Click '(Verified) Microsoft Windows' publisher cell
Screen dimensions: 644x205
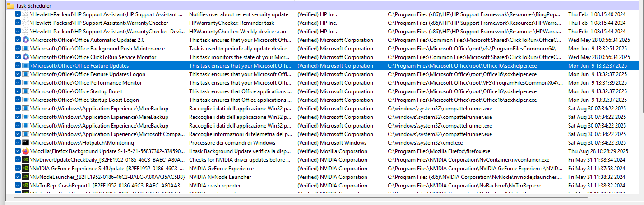(x=332, y=143)
